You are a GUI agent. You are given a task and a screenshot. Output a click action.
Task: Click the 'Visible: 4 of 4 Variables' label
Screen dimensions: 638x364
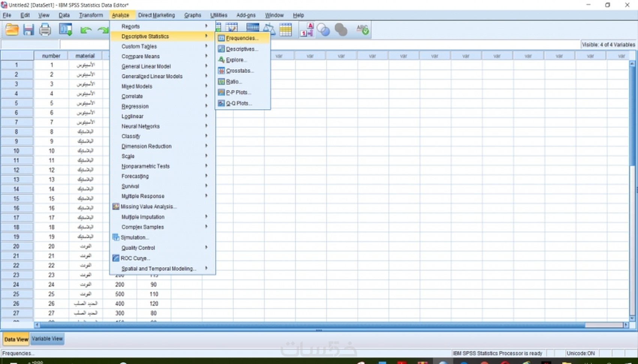coord(608,45)
